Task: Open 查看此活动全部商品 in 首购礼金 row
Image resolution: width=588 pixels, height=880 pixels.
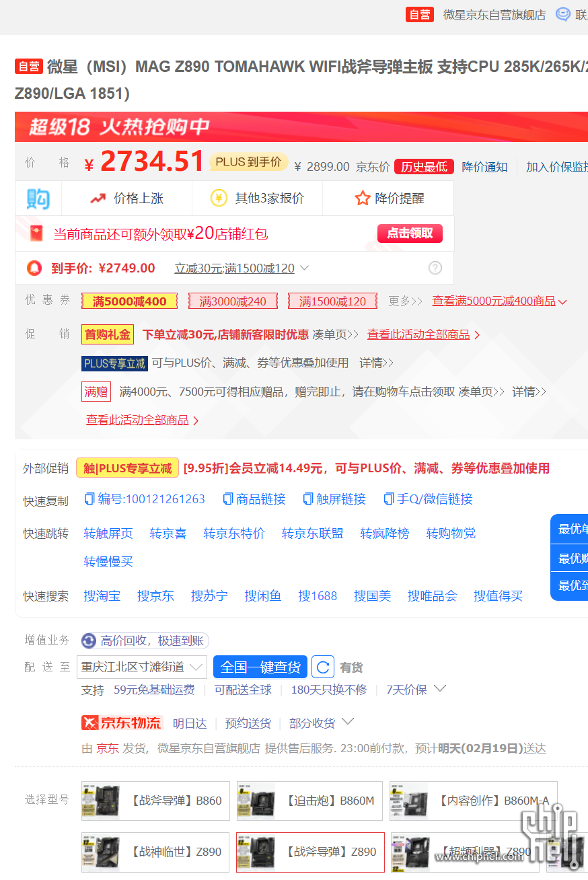Action: click(423, 334)
